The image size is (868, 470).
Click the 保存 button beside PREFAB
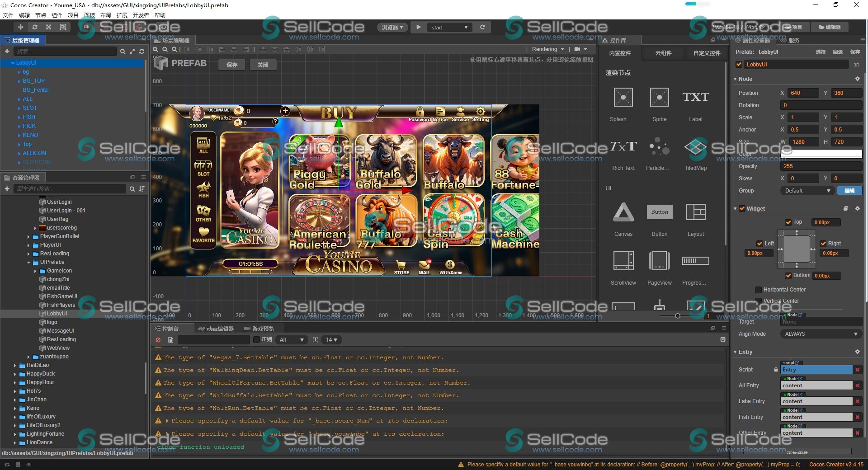(x=232, y=65)
